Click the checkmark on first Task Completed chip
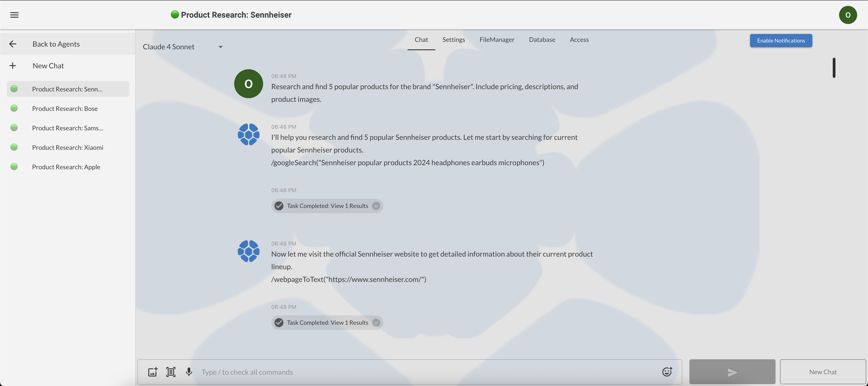 click(x=279, y=206)
